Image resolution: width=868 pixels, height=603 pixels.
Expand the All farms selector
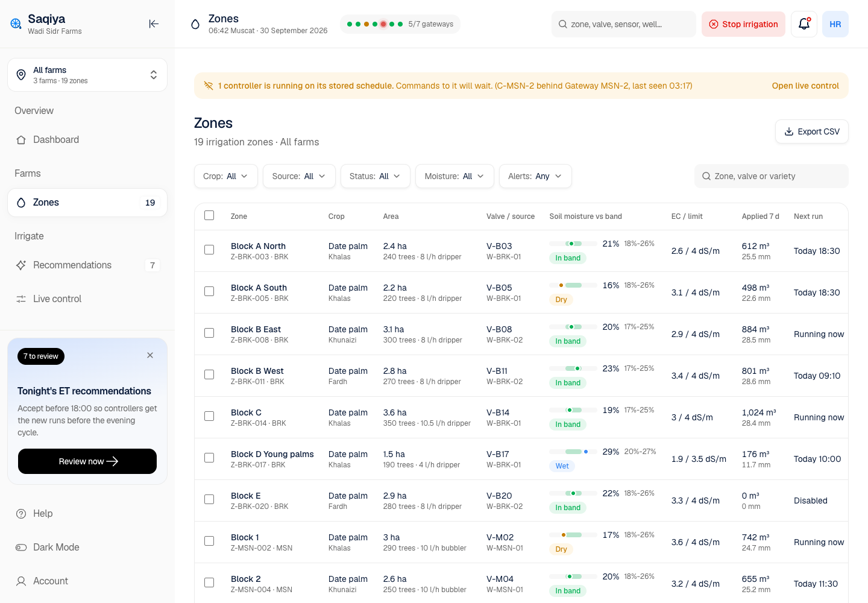(x=87, y=75)
